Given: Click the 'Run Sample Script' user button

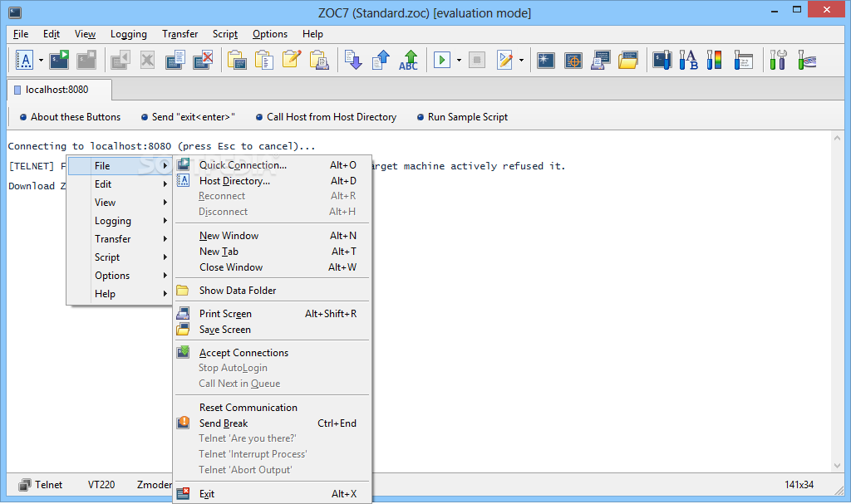Looking at the screenshot, I should coord(462,116).
